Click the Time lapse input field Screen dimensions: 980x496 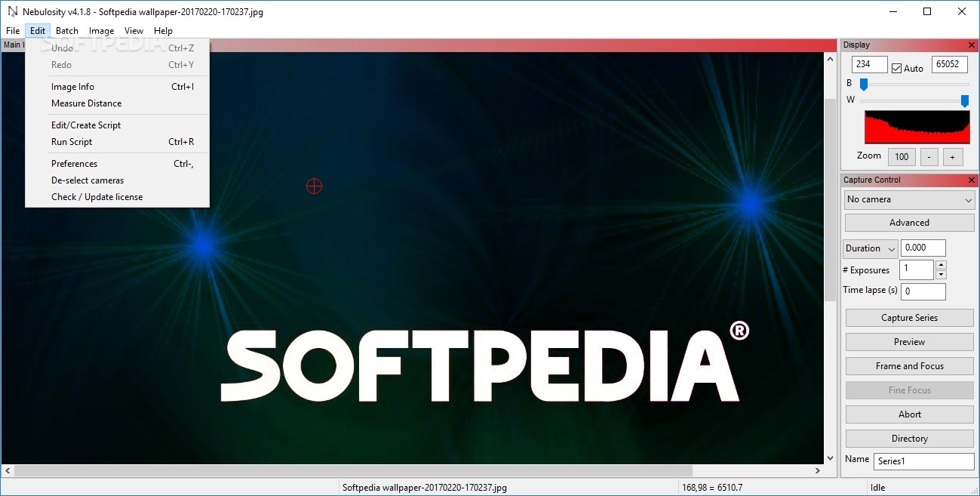923,291
